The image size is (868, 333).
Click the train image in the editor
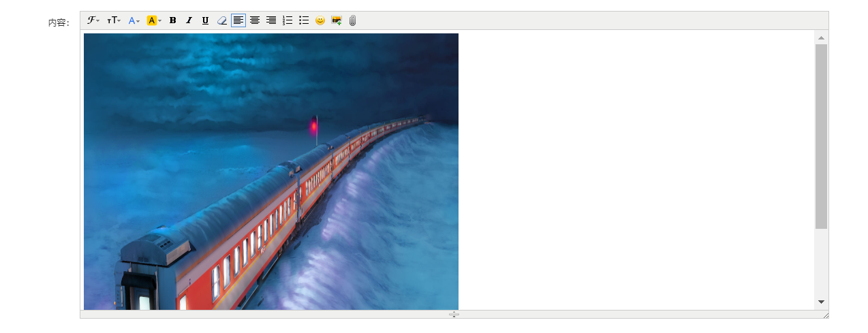click(x=271, y=172)
